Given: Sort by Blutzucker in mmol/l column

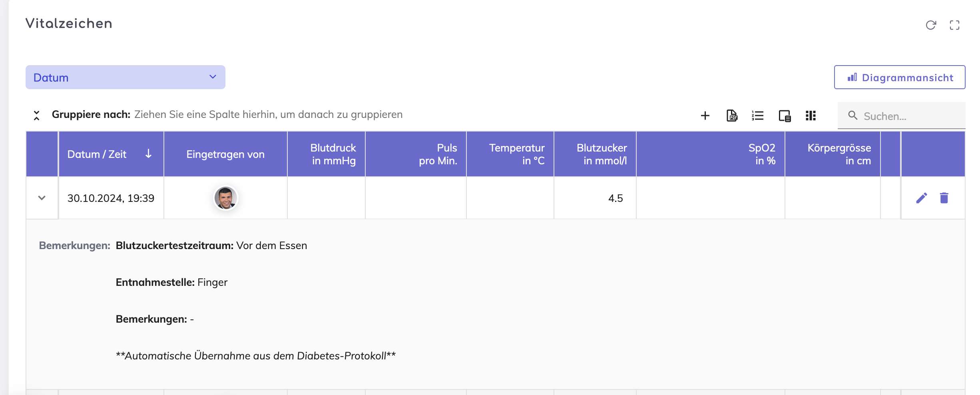Looking at the screenshot, I should click(601, 154).
